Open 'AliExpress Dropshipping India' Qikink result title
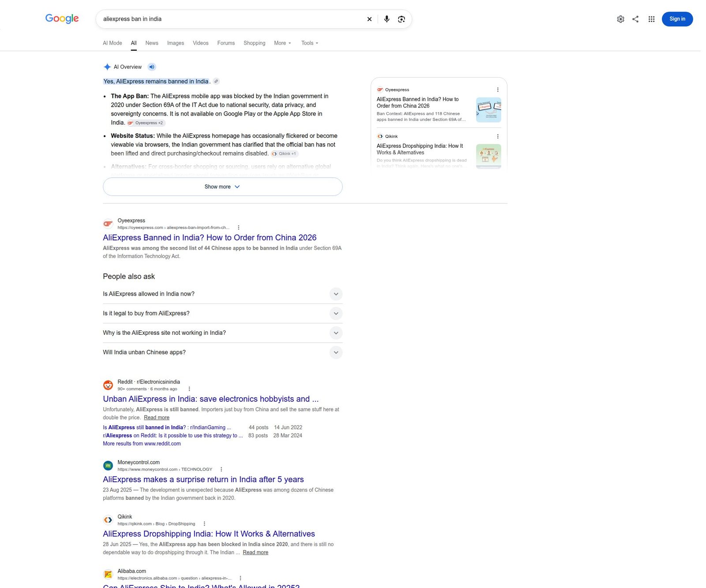 pyautogui.click(x=209, y=534)
